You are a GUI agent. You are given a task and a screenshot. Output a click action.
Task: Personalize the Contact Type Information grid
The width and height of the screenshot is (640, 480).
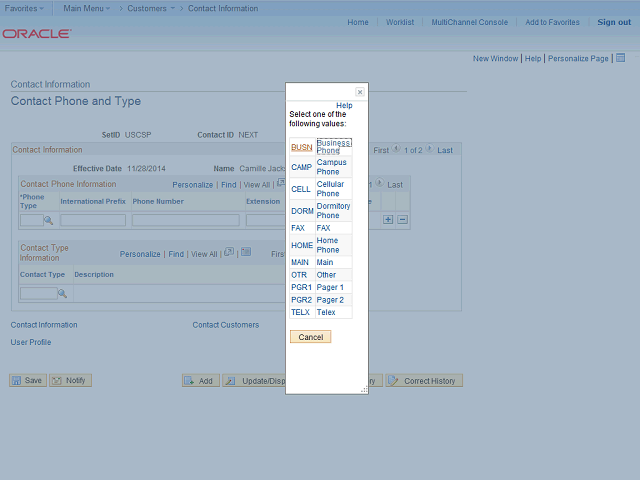tap(140, 254)
